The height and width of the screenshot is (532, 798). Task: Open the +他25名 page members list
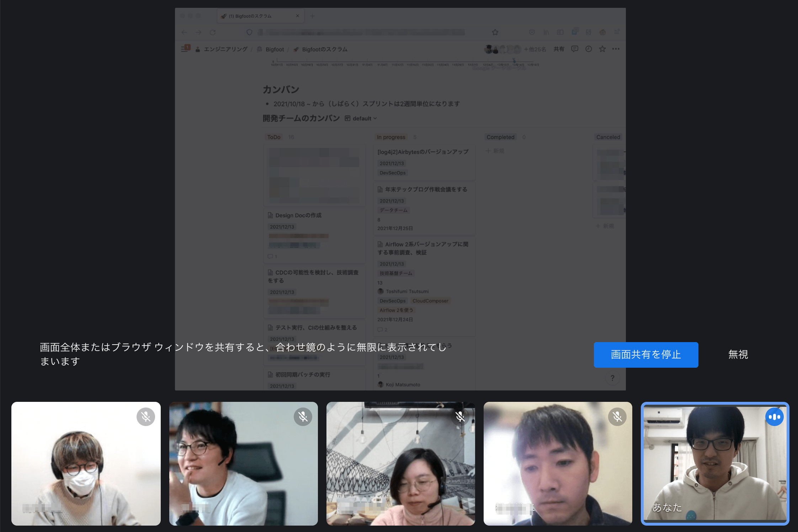pyautogui.click(x=535, y=49)
